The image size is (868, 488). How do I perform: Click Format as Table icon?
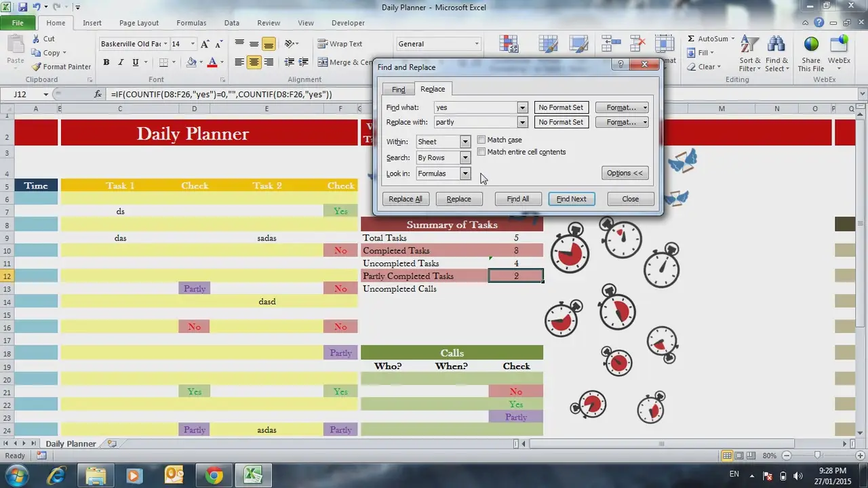pos(548,44)
